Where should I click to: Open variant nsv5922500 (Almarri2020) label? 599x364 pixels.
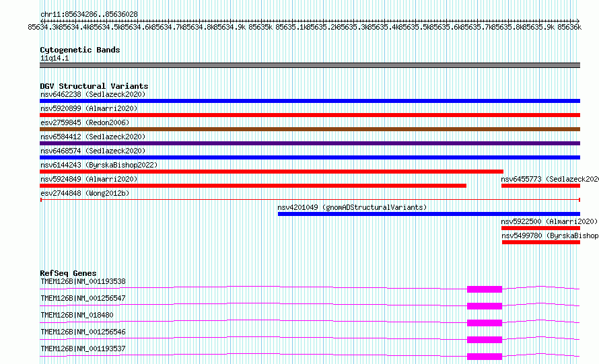[549, 221]
